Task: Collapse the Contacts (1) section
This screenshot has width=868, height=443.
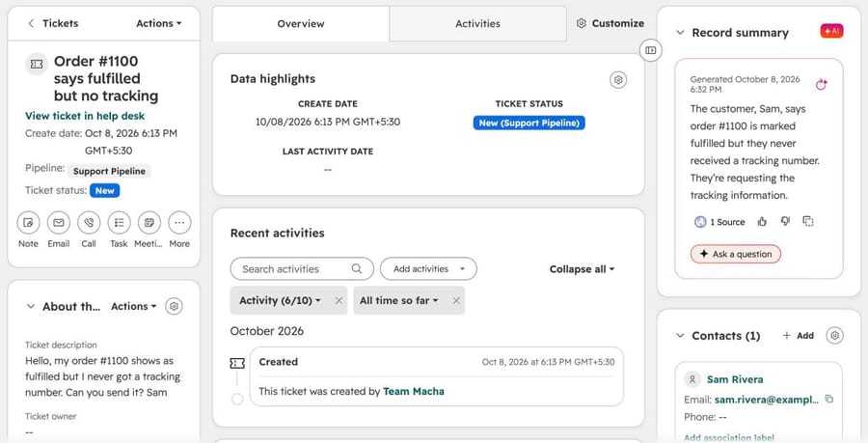Action: click(680, 336)
